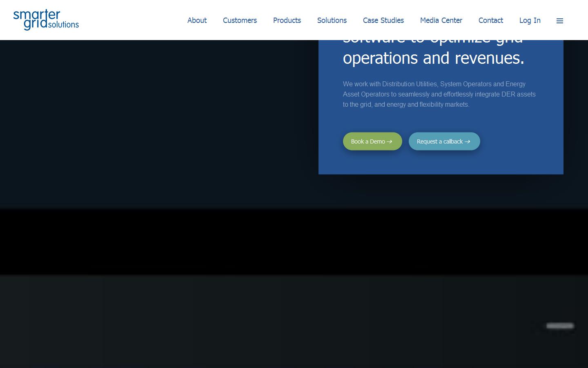Open the Media Center
The image size is (588, 368).
(441, 20)
